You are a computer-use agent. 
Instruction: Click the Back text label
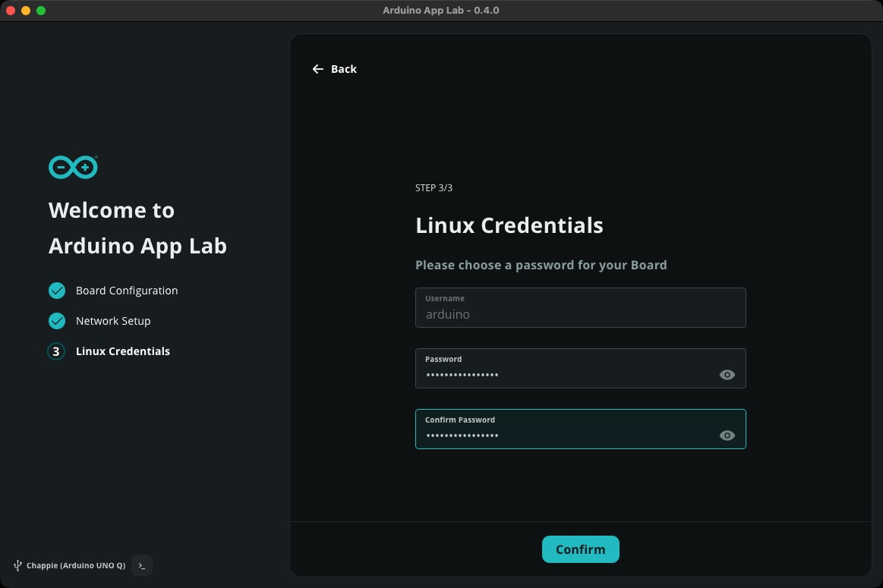[344, 69]
